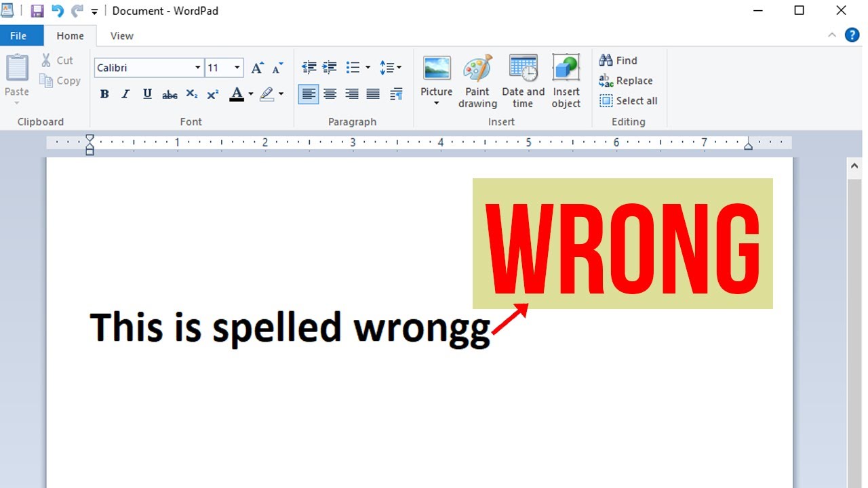Screen dimensions: 868x488
Task: Open WordPad Help question mark
Action: [x=852, y=35]
